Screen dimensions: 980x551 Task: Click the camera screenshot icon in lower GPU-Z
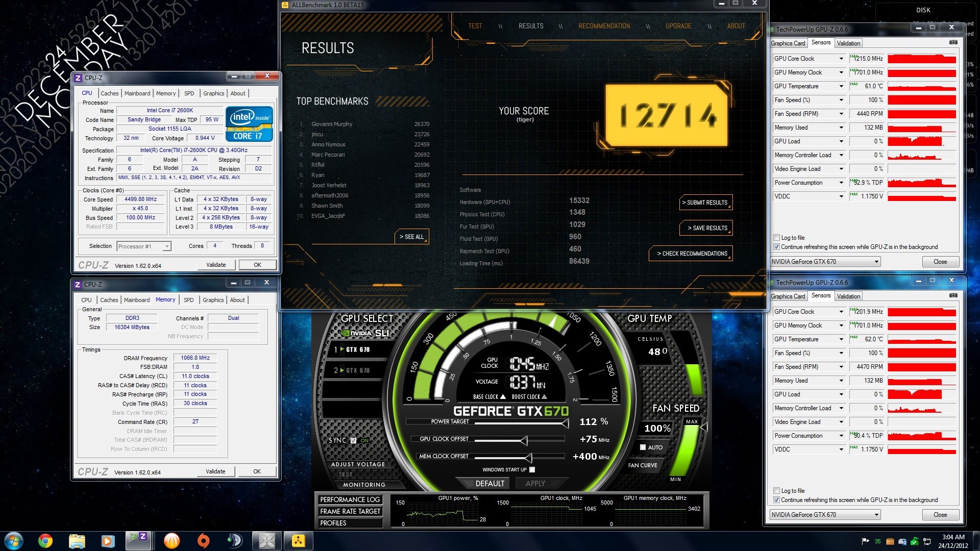click(953, 295)
